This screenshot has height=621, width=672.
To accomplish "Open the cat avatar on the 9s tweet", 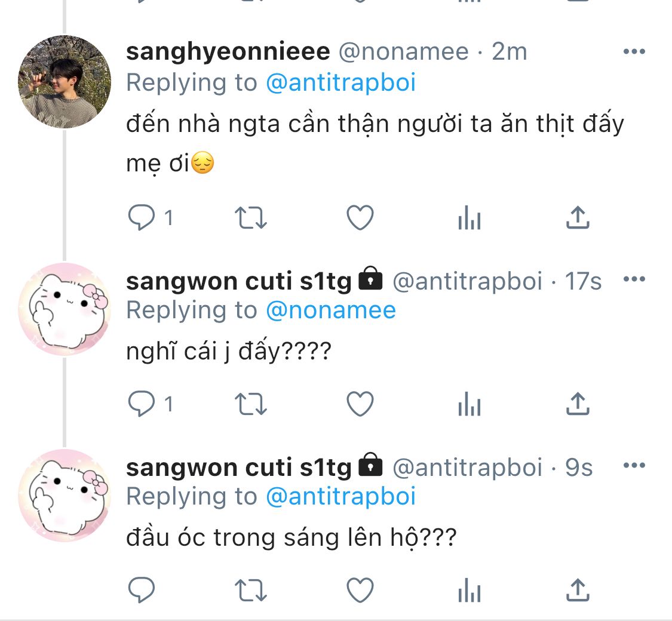I will [65, 495].
